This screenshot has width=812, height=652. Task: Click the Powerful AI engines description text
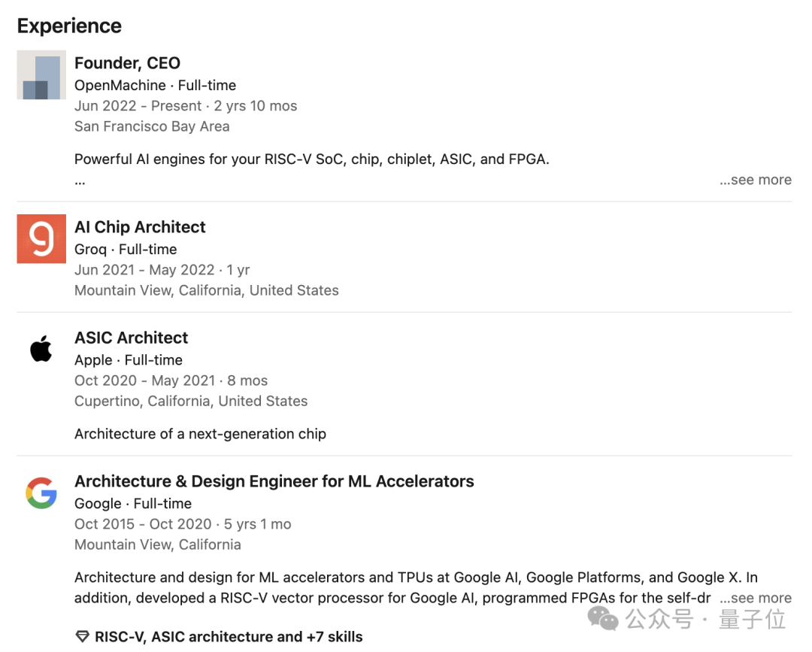coord(311,159)
